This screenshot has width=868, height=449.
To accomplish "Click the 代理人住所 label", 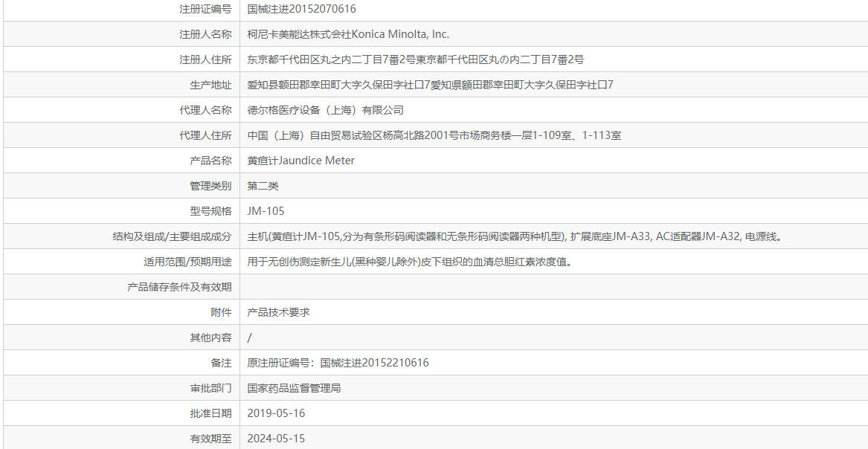I will 205,135.
